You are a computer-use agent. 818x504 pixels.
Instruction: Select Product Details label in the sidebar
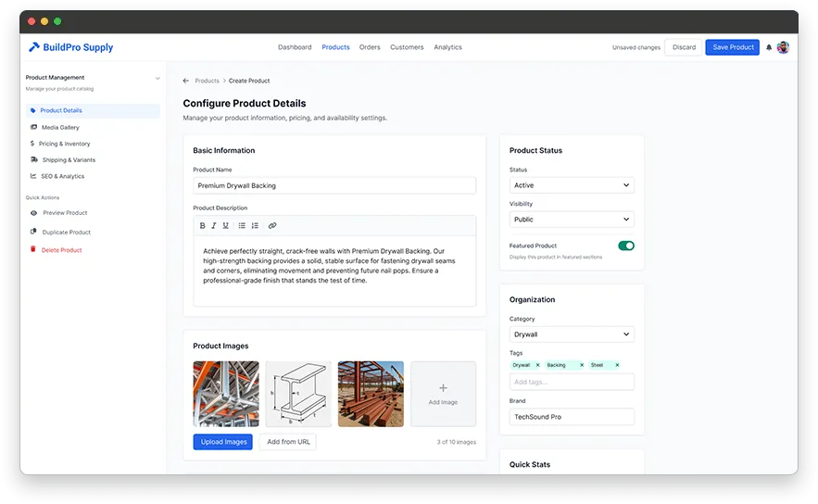61,110
